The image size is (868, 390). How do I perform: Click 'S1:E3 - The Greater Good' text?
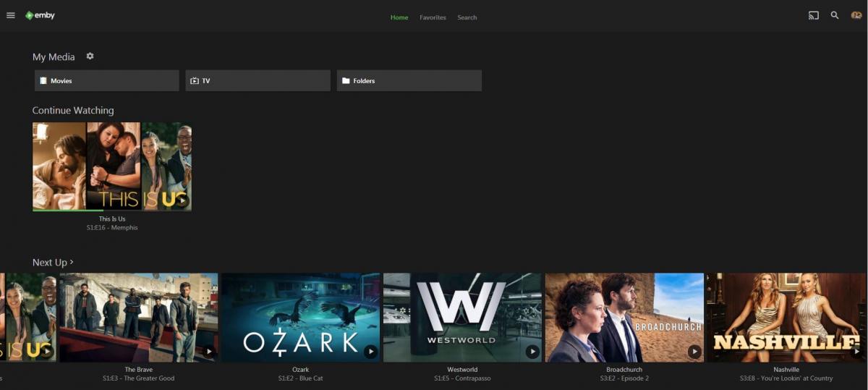139,378
